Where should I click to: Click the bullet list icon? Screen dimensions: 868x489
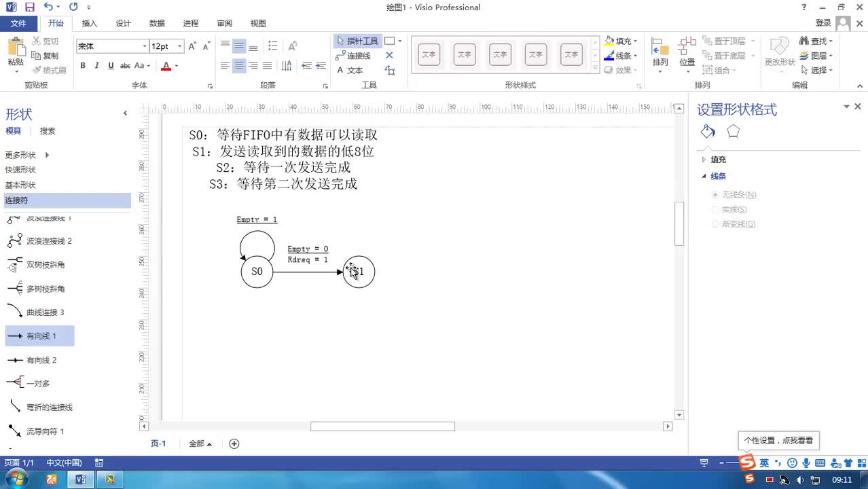tap(272, 46)
